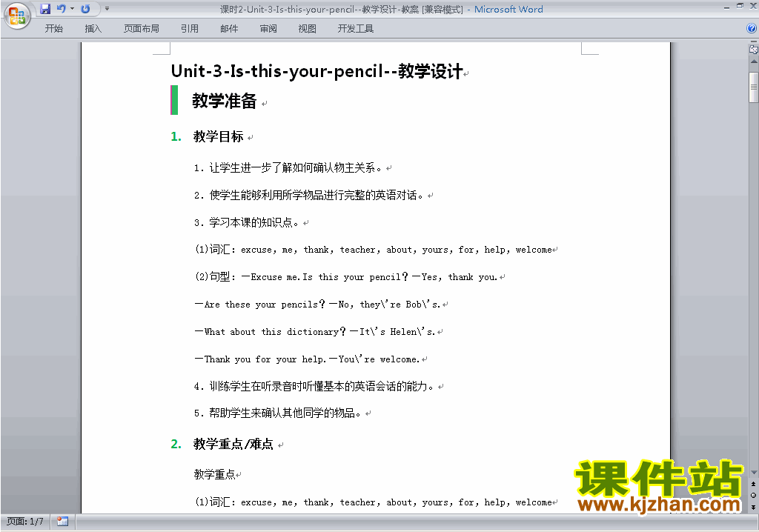
Task: Open the 开发工具 tab
Action: coord(356,29)
